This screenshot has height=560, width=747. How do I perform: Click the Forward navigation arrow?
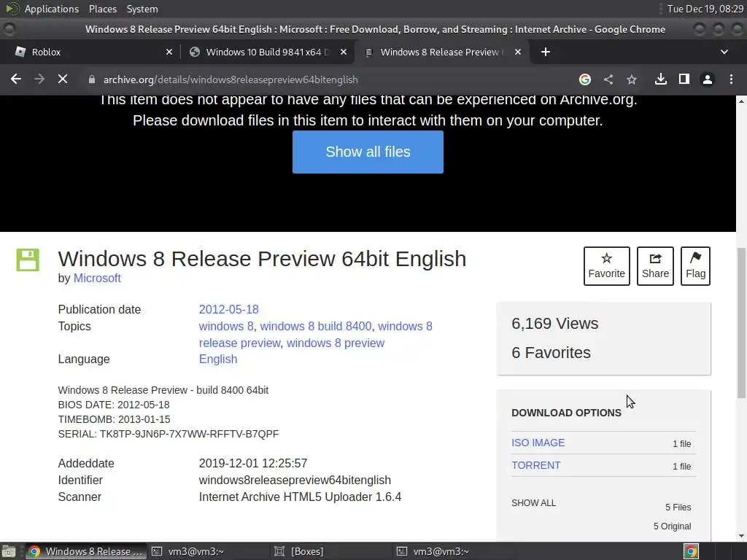coord(39,79)
